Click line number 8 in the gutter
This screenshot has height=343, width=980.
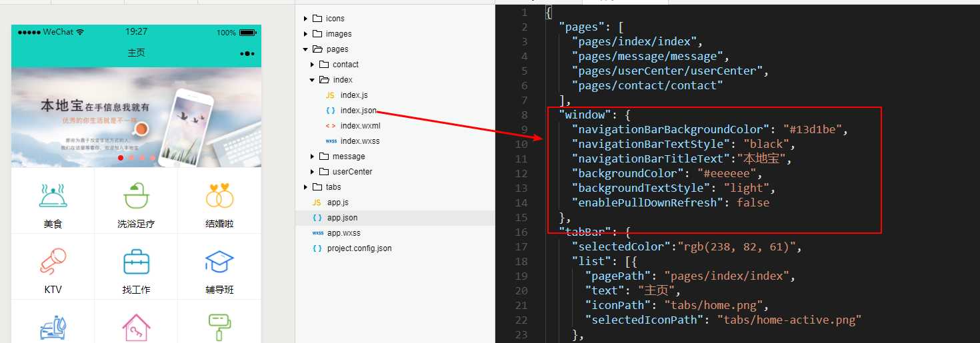[524, 115]
